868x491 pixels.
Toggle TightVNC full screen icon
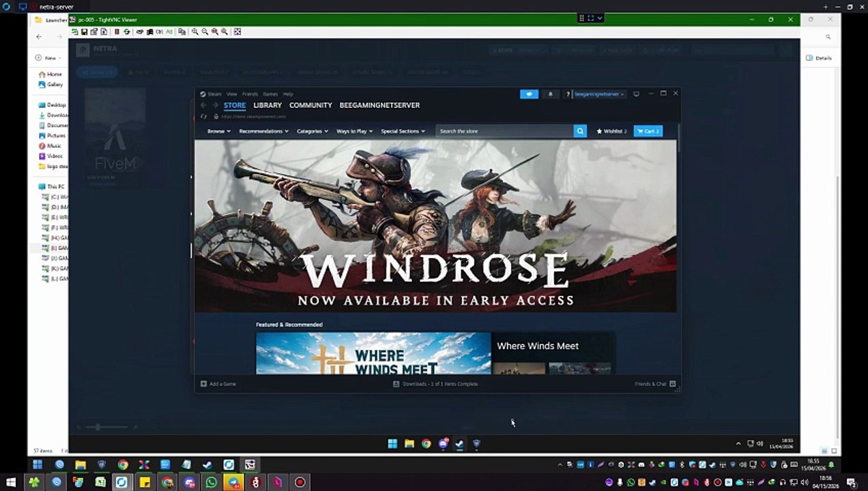click(237, 31)
